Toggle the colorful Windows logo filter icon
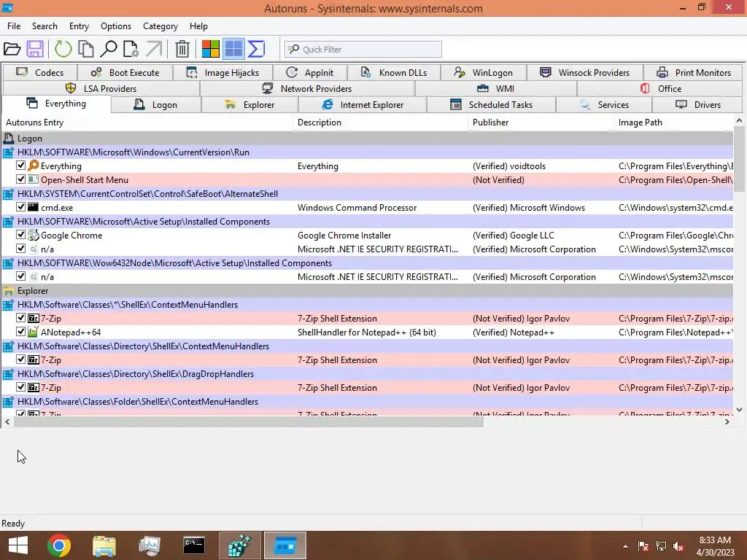This screenshot has width=747, height=560. 211,49
